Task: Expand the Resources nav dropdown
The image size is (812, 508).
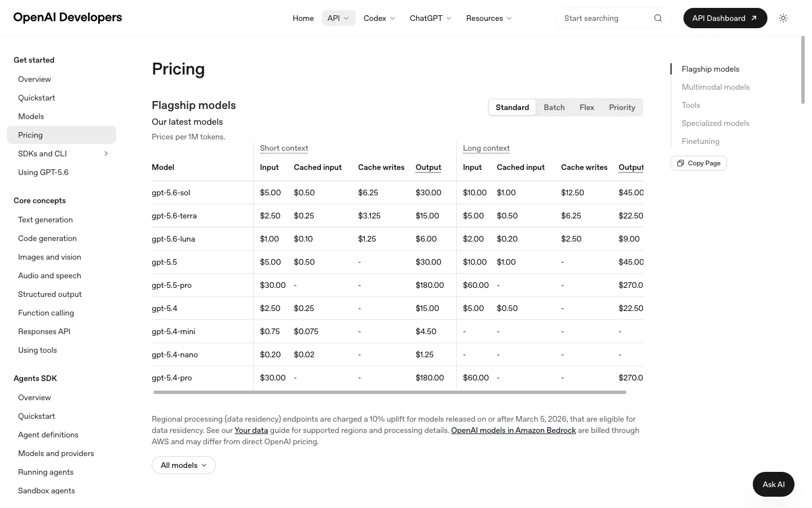Action: tap(489, 18)
